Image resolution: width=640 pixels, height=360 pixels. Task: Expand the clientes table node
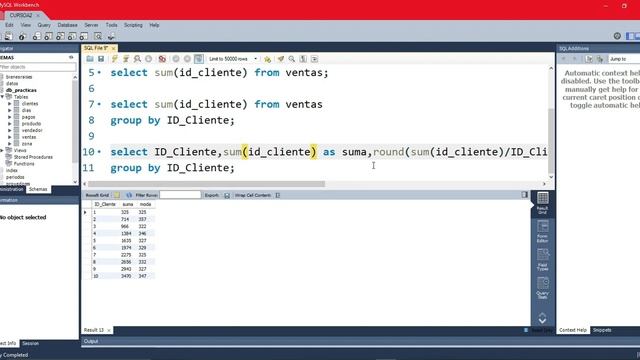point(10,104)
